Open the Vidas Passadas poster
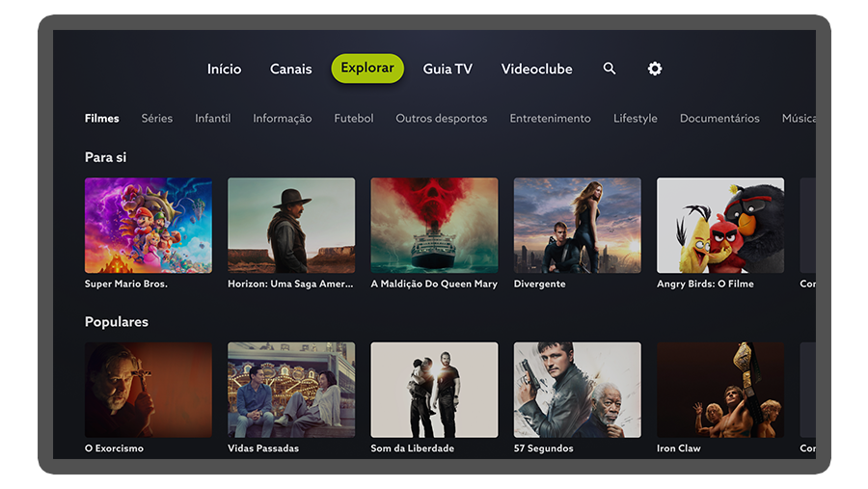 click(x=291, y=390)
